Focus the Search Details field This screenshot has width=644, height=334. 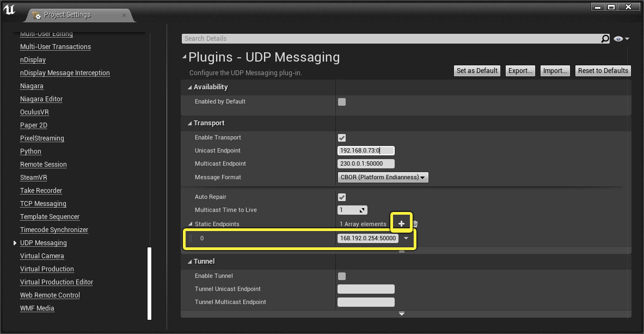392,39
